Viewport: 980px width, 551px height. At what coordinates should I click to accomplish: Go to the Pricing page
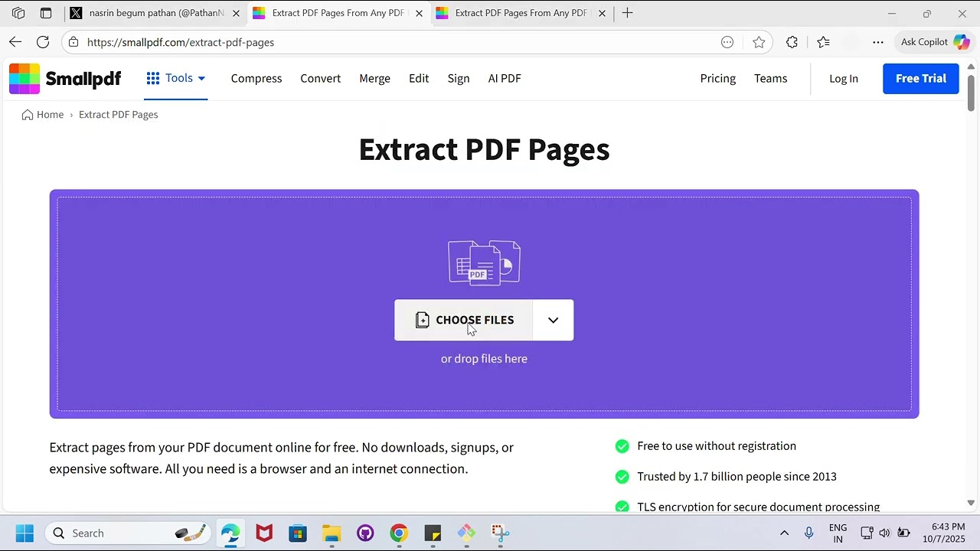(x=717, y=78)
